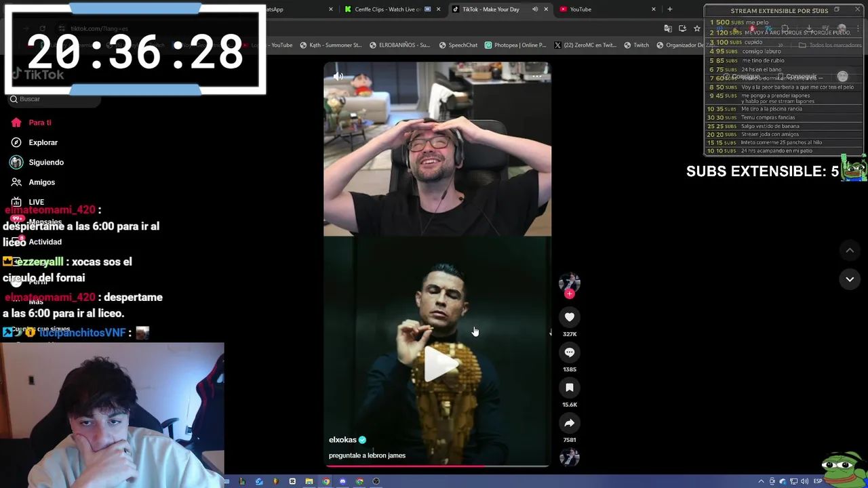Follow the creator via red plus badge
868x488 pixels.
click(570, 294)
